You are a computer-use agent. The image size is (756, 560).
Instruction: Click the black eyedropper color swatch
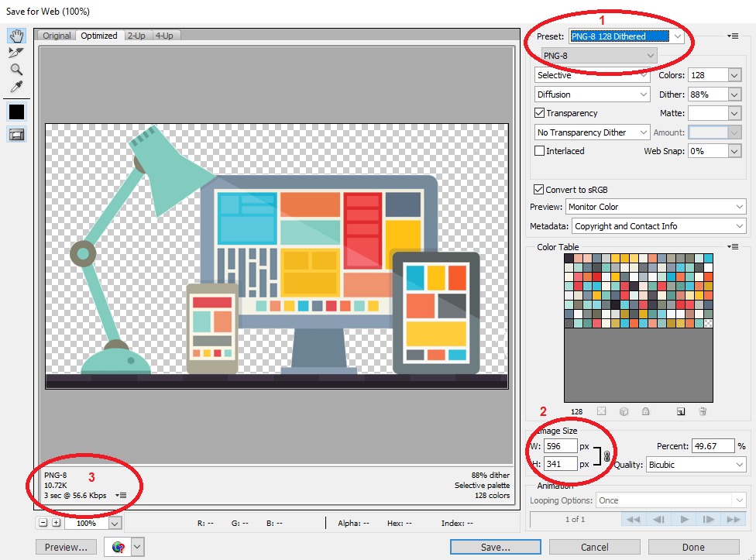[x=16, y=112]
